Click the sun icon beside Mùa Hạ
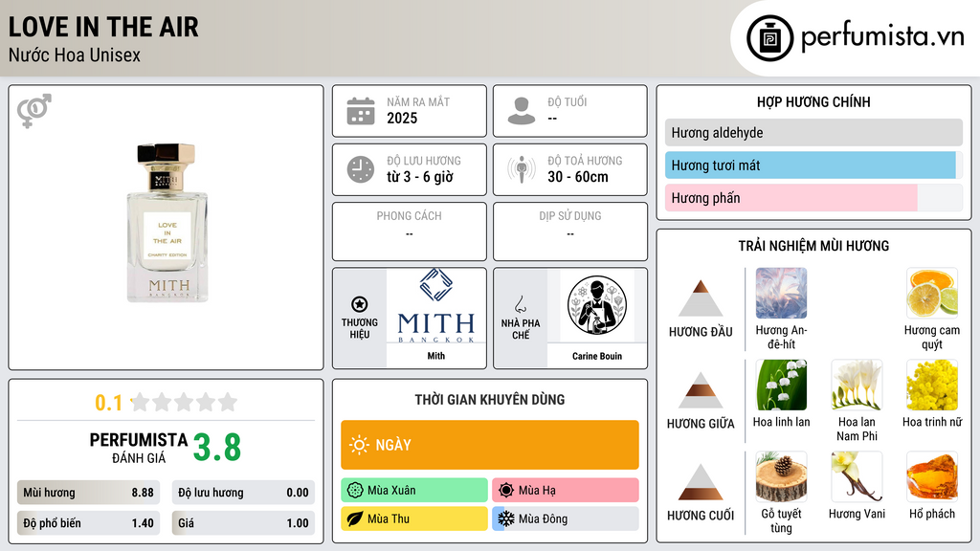The height and width of the screenshot is (551, 980). (506, 491)
